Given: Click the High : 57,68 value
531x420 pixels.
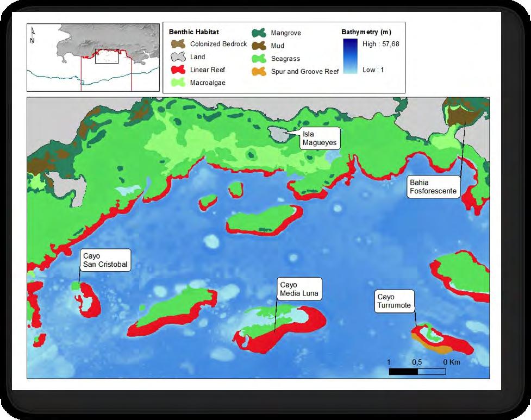Looking at the screenshot, I should pos(381,44).
